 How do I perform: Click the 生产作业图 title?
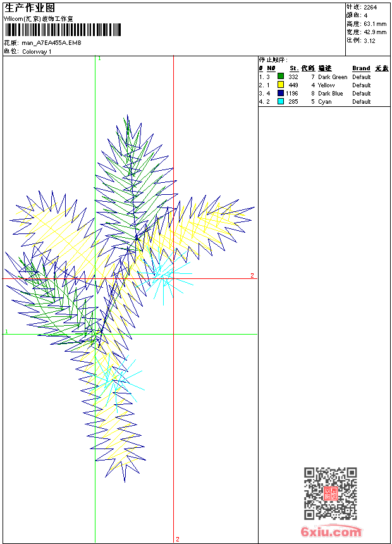(x=30, y=8)
